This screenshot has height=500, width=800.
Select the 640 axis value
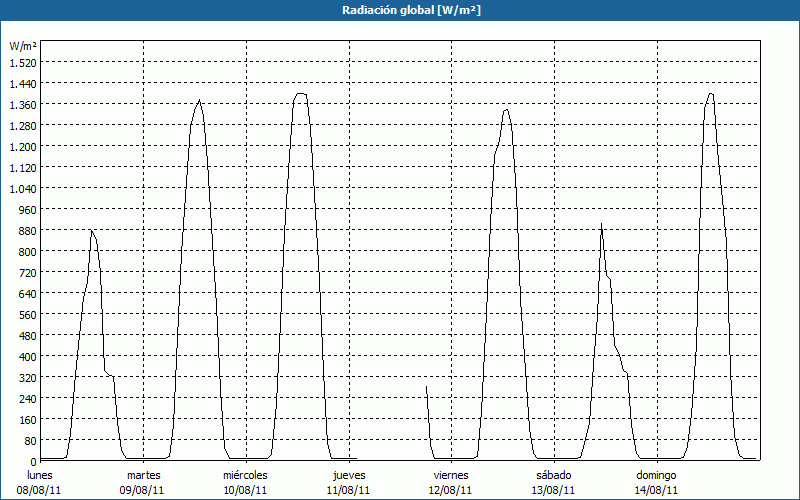point(28,294)
